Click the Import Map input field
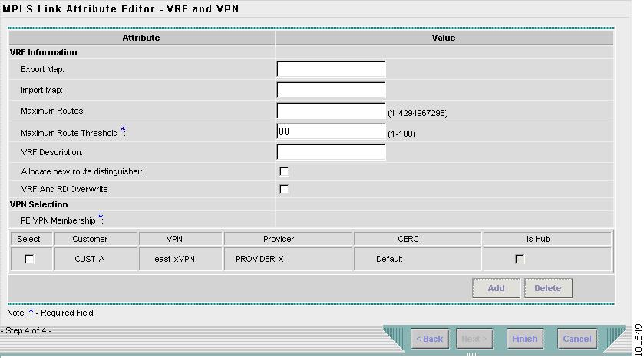Image resolution: width=644 pixels, height=358 pixels. [331, 90]
